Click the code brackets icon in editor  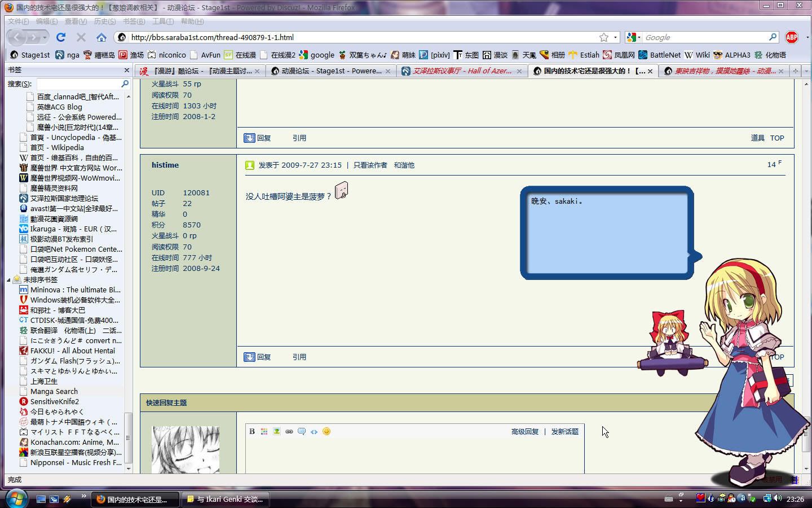click(314, 431)
